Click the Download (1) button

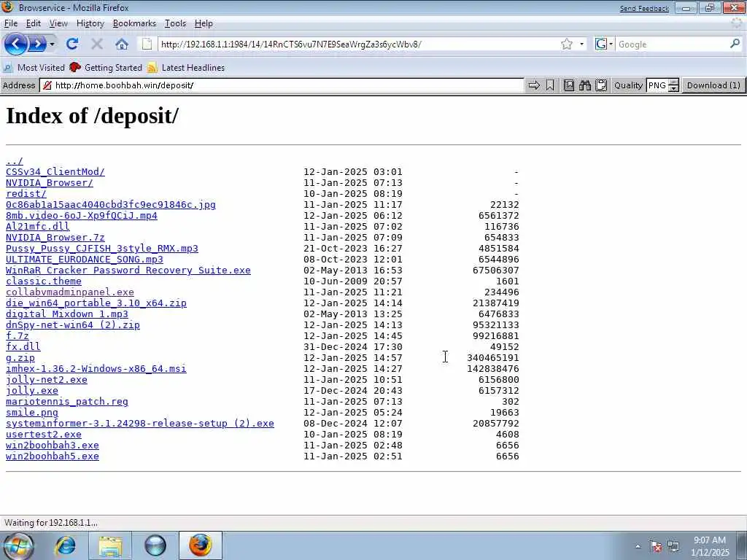[x=713, y=85]
